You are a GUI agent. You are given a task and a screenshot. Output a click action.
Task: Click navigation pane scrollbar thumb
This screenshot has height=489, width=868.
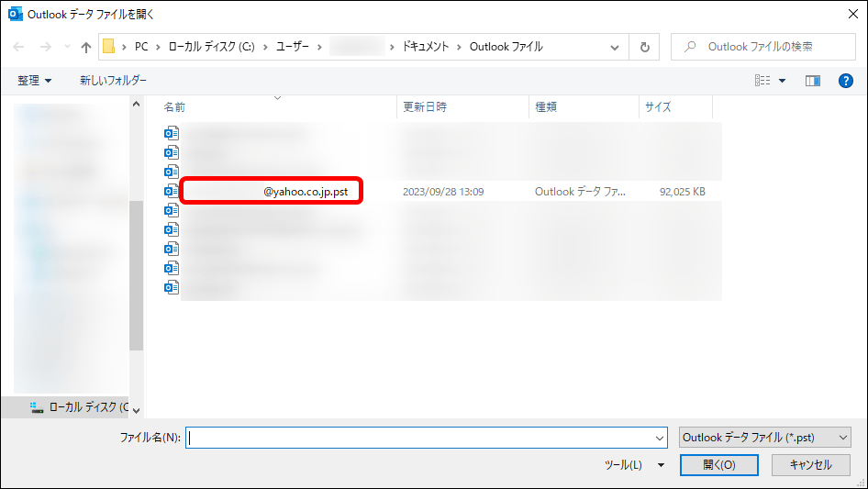(136, 275)
